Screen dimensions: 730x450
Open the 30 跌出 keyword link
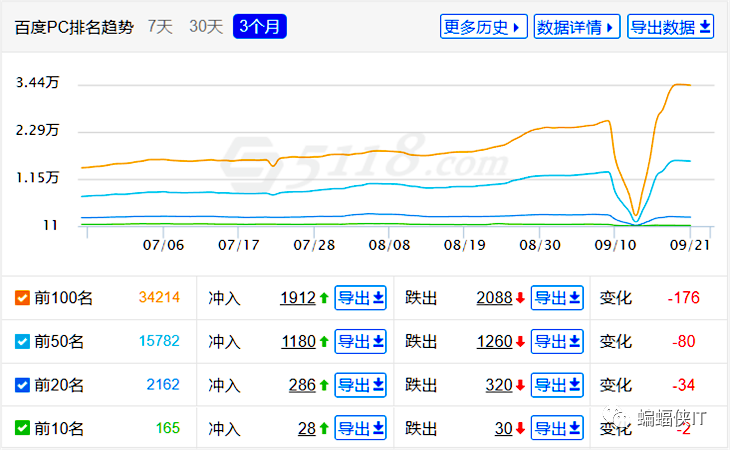click(504, 428)
